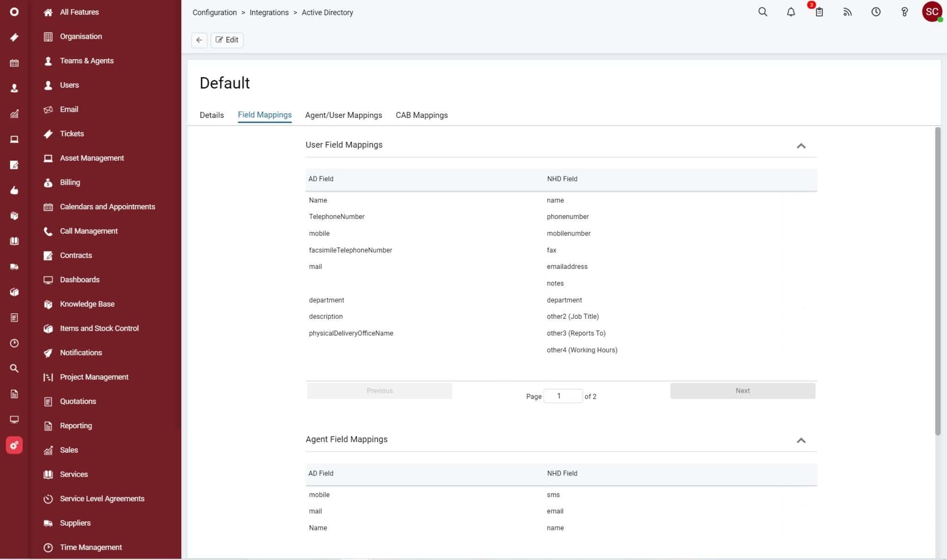Click the laptop icon in the left rail
This screenshot has height=560, width=947.
(14, 139)
